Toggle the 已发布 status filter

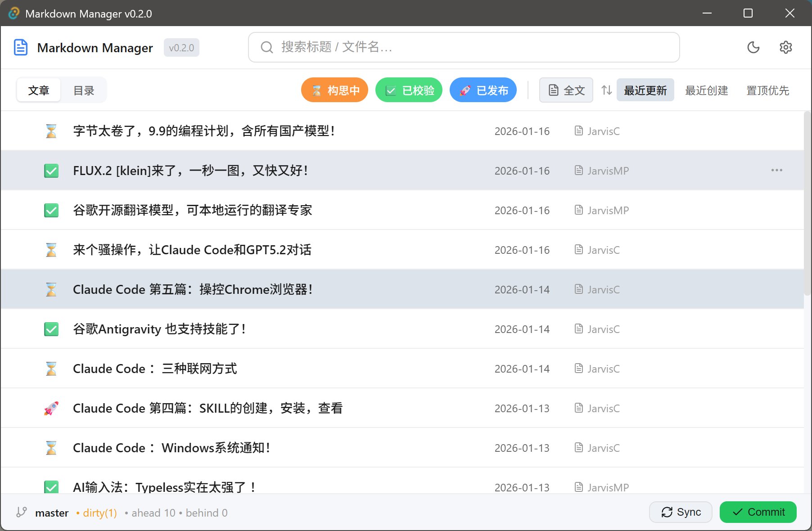pyautogui.click(x=483, y=90)
